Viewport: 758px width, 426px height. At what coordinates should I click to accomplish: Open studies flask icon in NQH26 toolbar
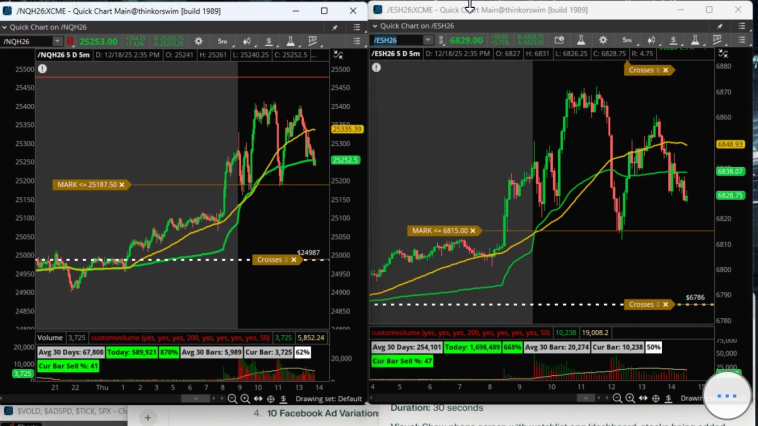(291, 42)
